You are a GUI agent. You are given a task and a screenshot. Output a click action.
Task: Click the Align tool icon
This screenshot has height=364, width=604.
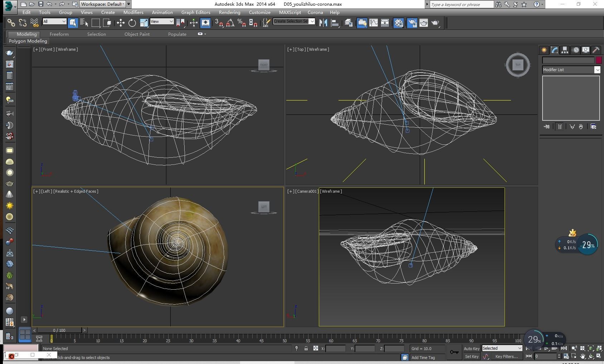pyautogui.click(x=335, y=23)
